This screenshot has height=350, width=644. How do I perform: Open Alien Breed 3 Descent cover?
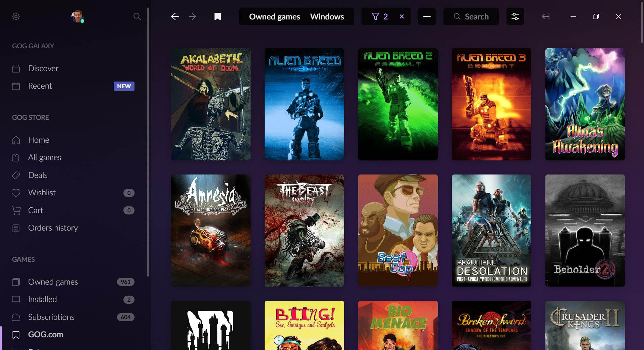[491, 104]
